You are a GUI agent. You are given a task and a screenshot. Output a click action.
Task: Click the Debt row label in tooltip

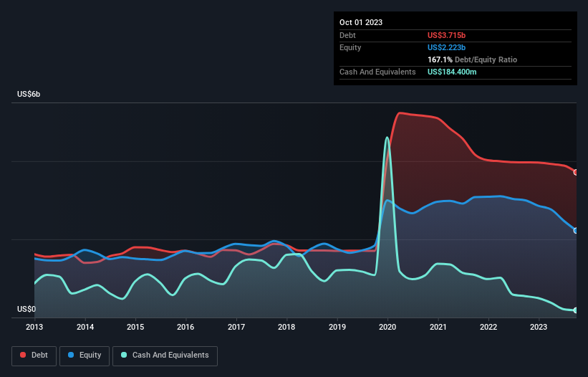[347, 35]
